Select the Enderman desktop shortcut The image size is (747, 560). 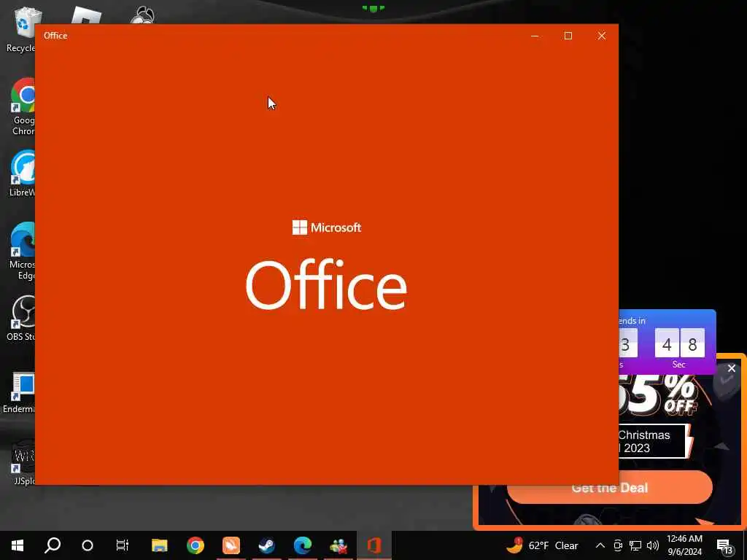19,392
